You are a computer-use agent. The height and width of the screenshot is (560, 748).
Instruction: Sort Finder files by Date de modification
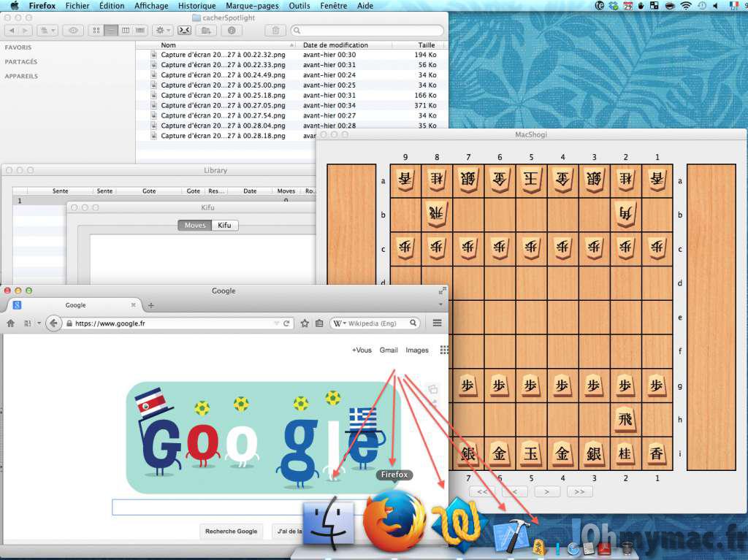[335, 45]
